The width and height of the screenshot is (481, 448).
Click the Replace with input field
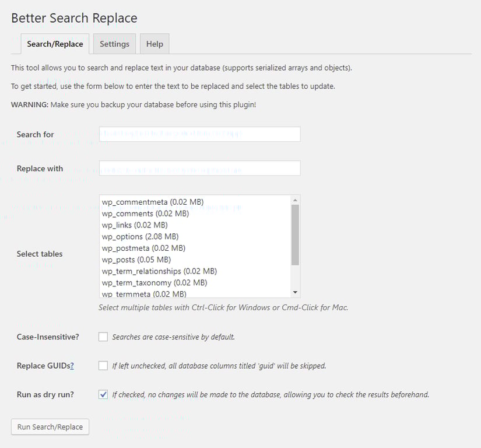tap(199, 168)
